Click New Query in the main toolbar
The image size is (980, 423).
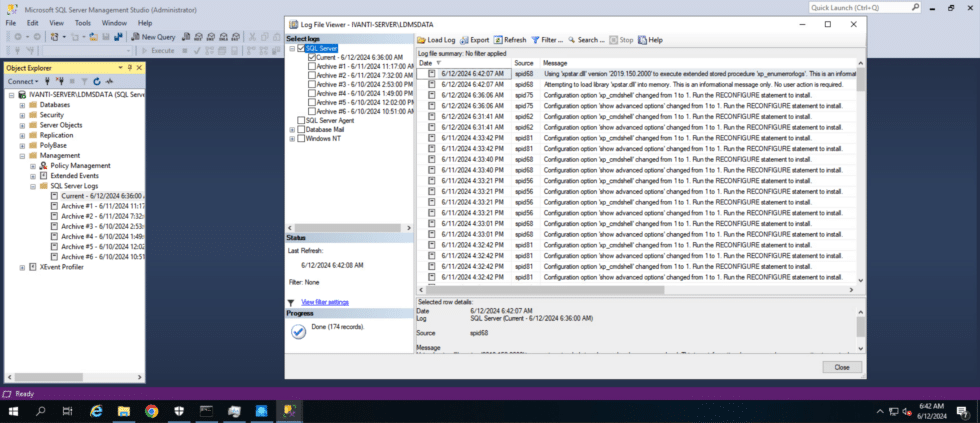click(x=154, y=36)
